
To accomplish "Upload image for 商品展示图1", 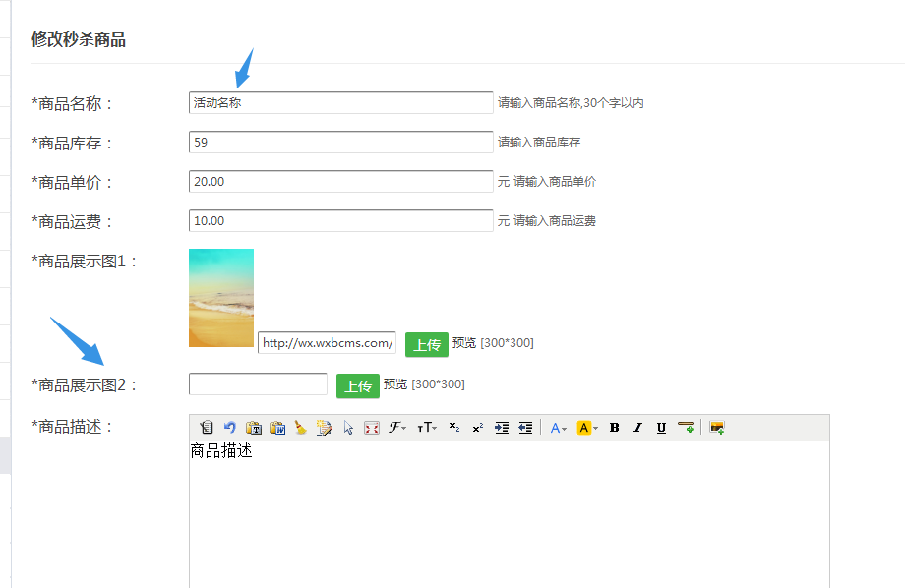I will [x=427, y=344].
